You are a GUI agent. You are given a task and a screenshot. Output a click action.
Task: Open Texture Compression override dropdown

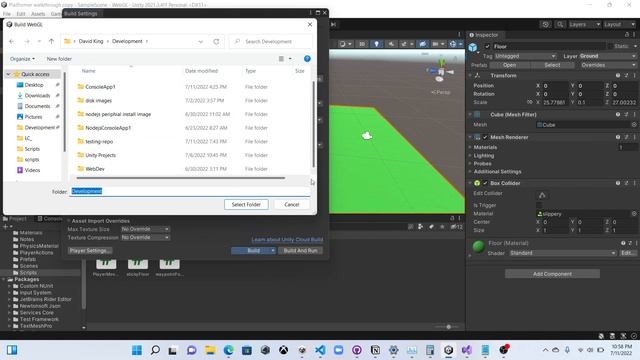tap(145, 237)
